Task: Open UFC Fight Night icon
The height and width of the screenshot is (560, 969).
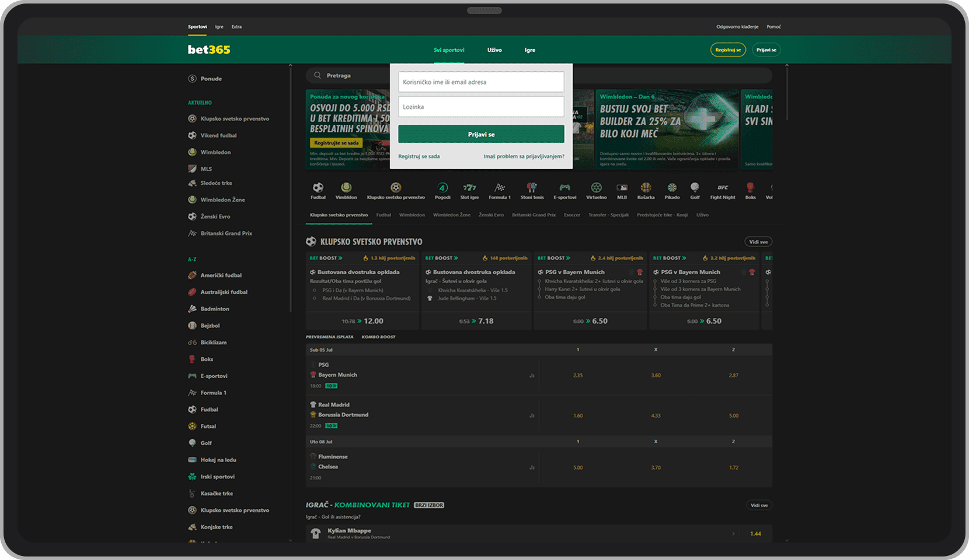Action: 723,188
